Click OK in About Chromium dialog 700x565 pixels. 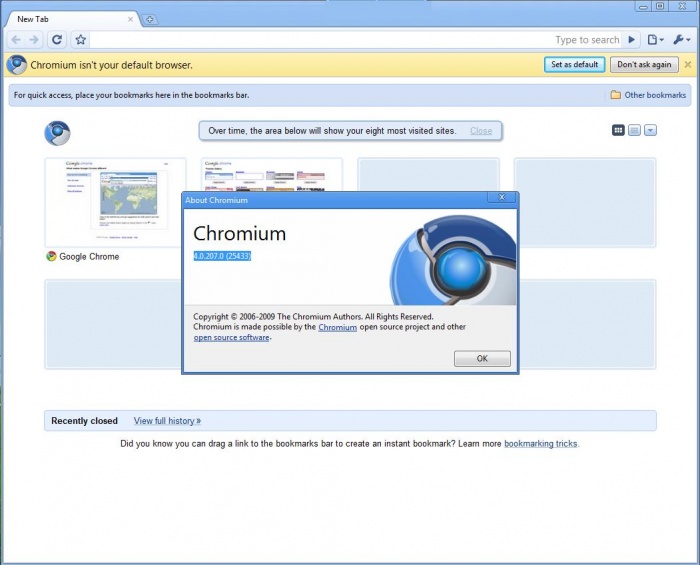coord(482,358)
